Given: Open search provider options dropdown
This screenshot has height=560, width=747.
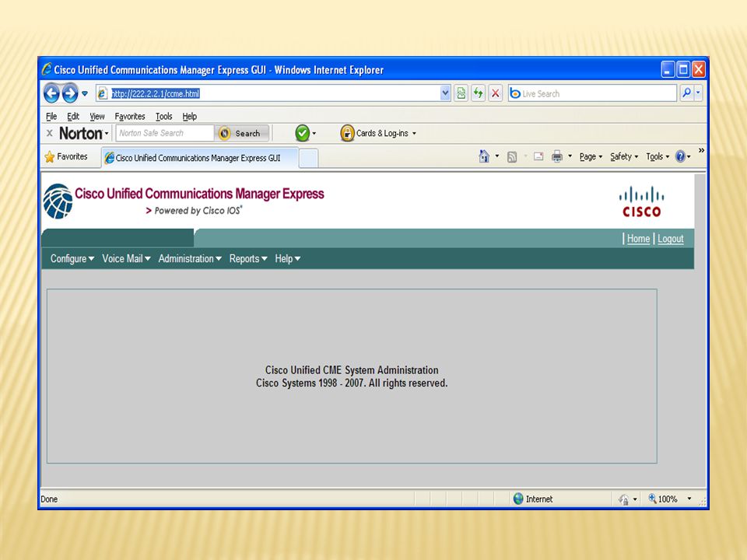Looking at the screenshot, I should coord(699,93).
